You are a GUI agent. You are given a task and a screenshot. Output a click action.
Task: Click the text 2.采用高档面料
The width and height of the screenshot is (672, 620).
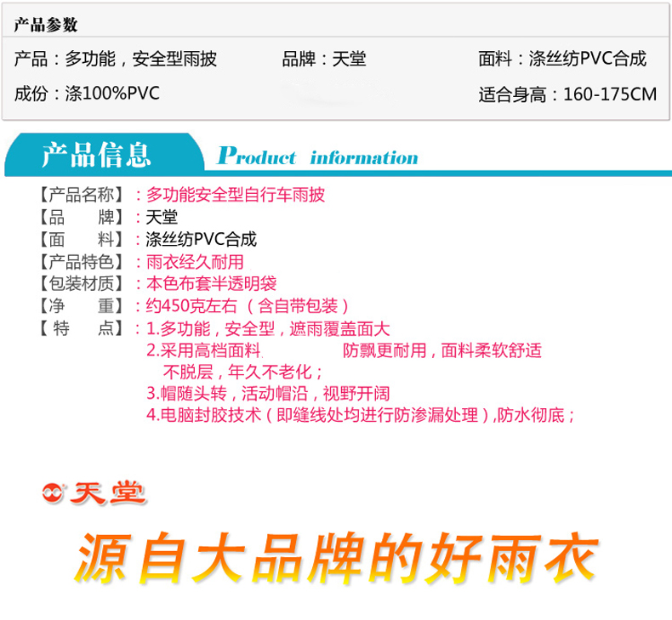click(204, 350)
